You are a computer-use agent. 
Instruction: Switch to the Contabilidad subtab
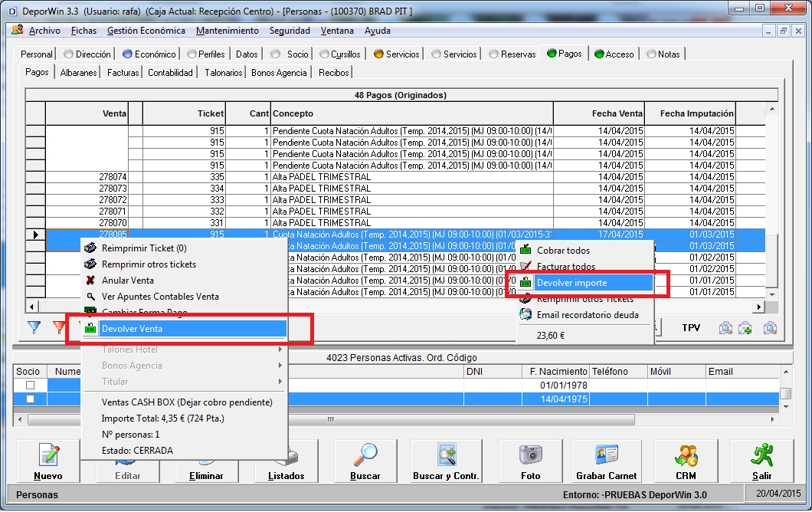[170, 73]
